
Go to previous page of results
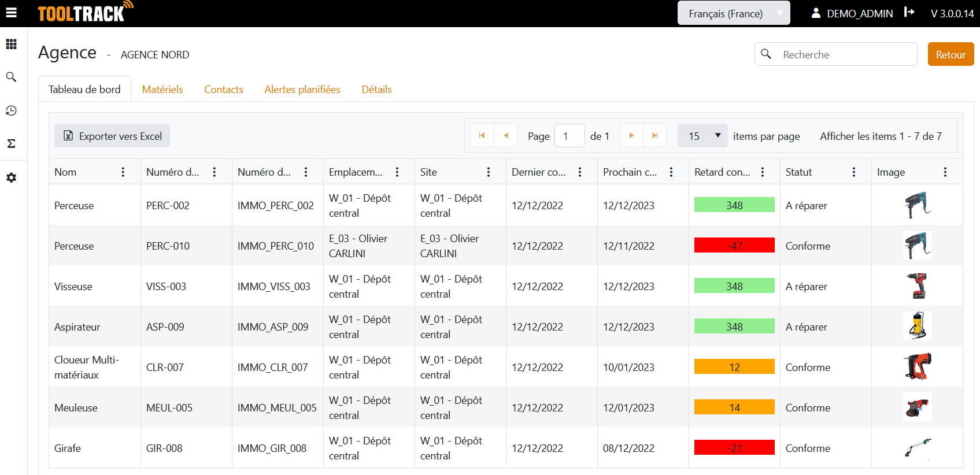coord(506,136)
